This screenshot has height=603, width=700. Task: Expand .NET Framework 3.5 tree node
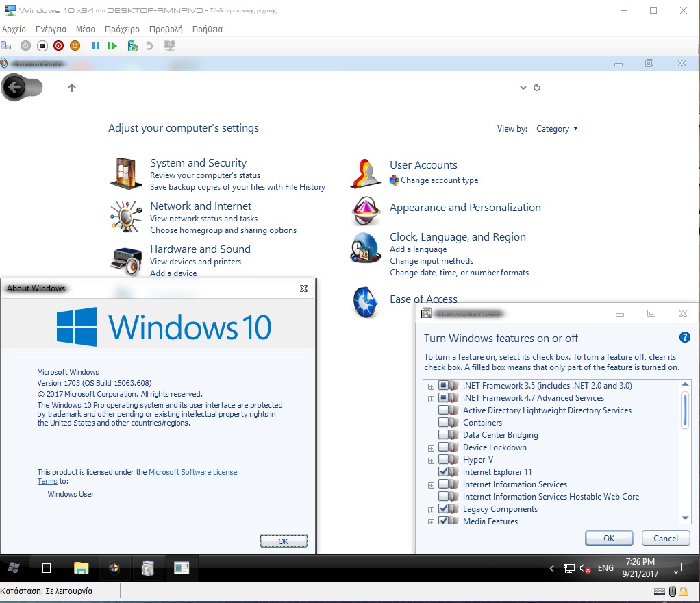click(x=431, y=386)
